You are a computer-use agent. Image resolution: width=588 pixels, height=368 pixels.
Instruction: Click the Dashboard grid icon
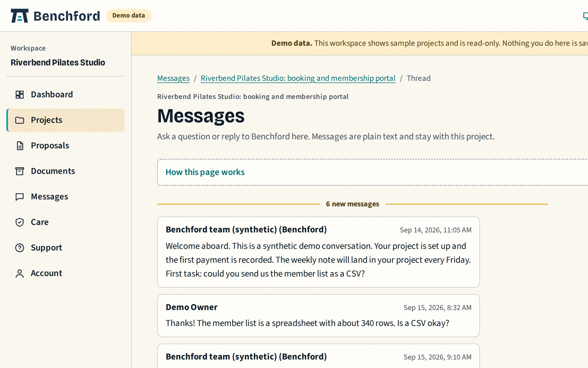[20, 94]
